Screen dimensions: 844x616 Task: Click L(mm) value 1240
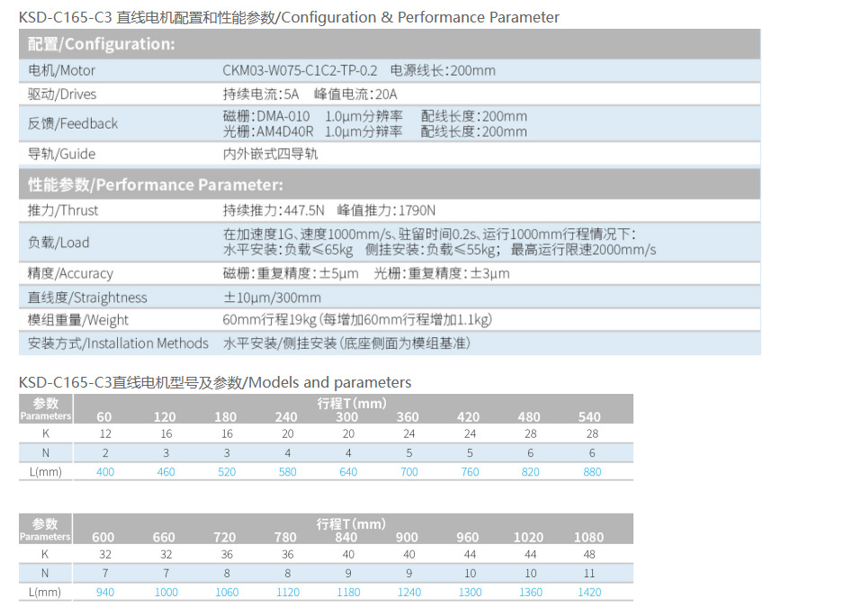[409, 593]
